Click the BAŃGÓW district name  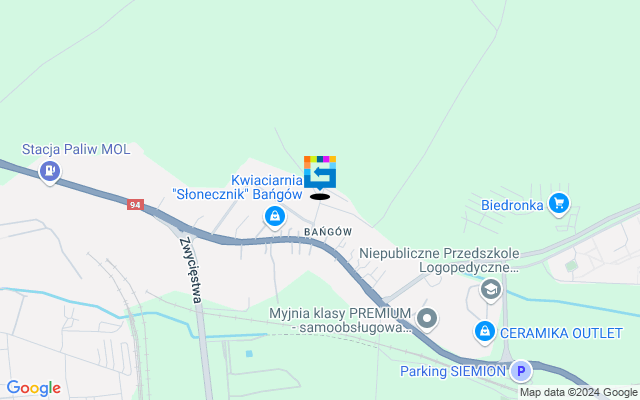328,232
